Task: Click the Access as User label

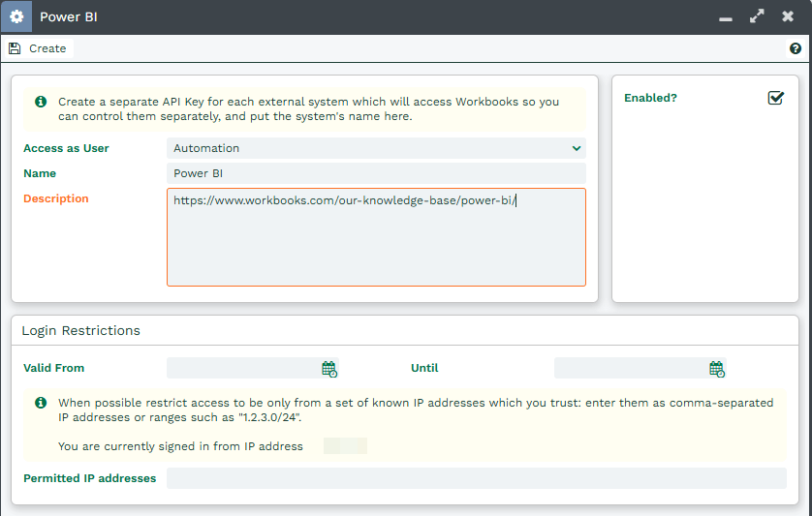Action: pyautogui.click(x=66, y=148)
